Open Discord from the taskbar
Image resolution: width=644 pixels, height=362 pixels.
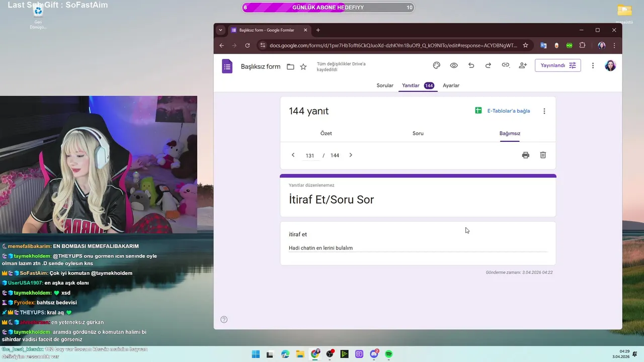coord(374,354)
